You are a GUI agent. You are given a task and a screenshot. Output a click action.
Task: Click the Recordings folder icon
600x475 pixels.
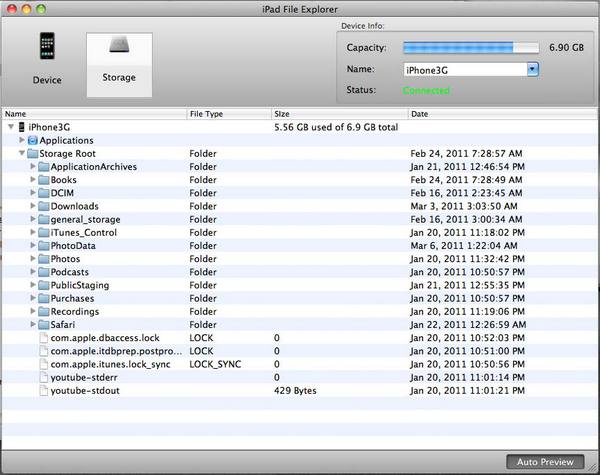pyautogui.click(x=44, y=312)
